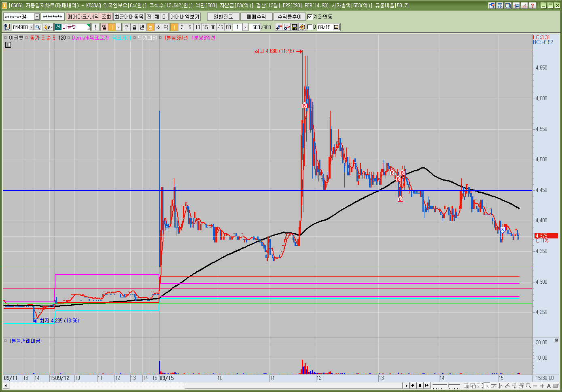The width and height of the screenshot is (562, 392).
Task: Click the last icon on the bottom toolbar
Action: pyautogui.click(x=556, y=386)
